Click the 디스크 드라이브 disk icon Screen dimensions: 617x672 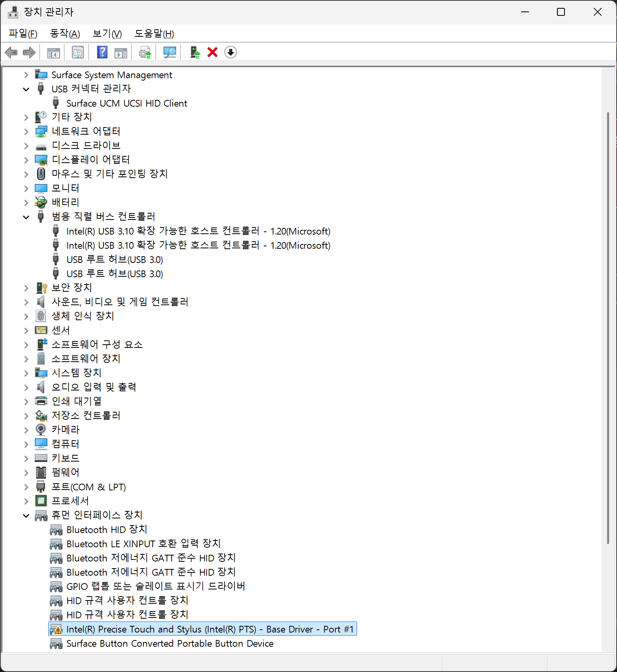(x=41, y=147)
